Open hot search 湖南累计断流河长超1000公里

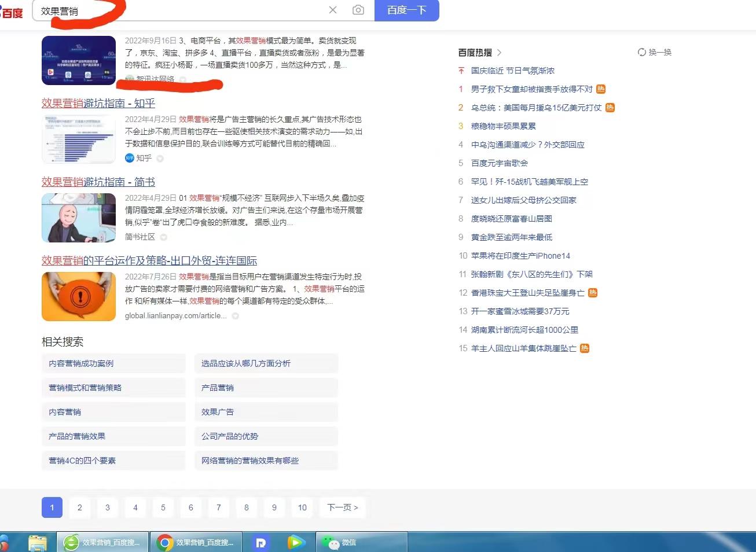point(524,330)
